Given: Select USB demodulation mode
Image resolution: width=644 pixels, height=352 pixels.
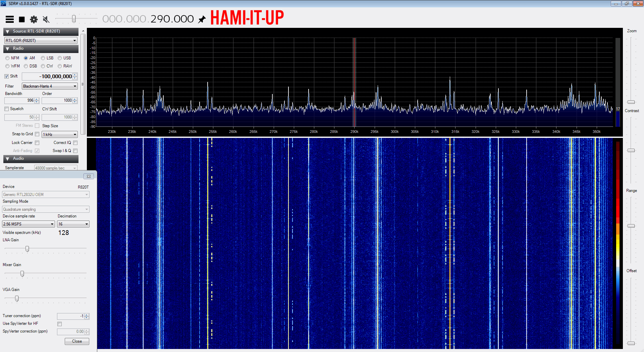Looking at the screenshot, I should point(60,58).
